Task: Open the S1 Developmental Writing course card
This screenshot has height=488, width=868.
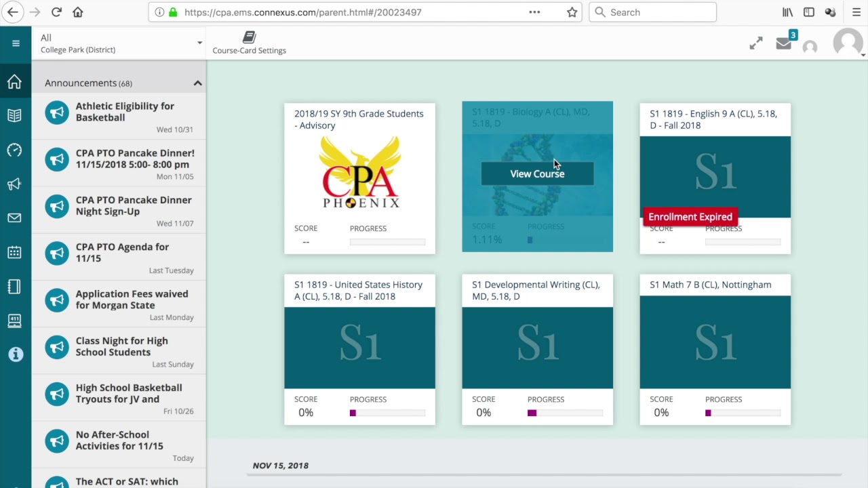Action: (x=537, y=350)
